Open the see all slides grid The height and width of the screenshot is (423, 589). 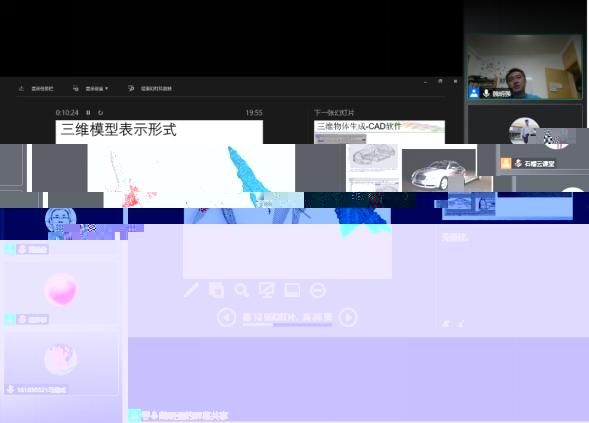(x=216, y=290)
